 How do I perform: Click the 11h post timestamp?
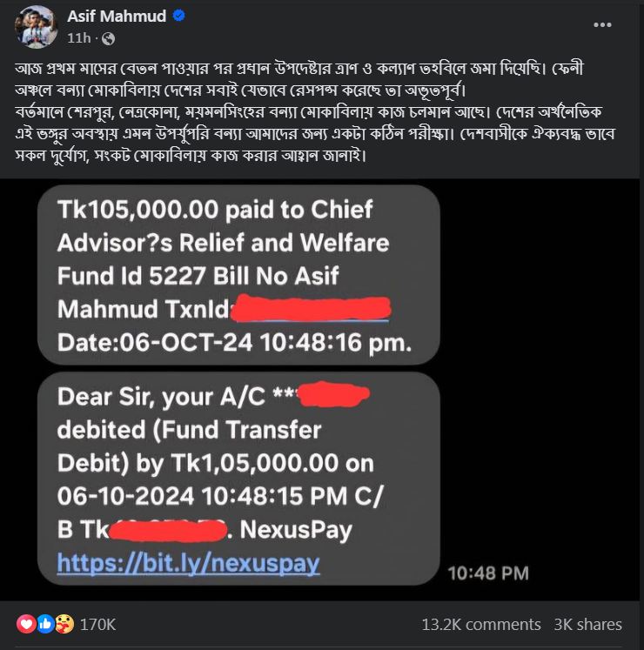tap(78, 38)
